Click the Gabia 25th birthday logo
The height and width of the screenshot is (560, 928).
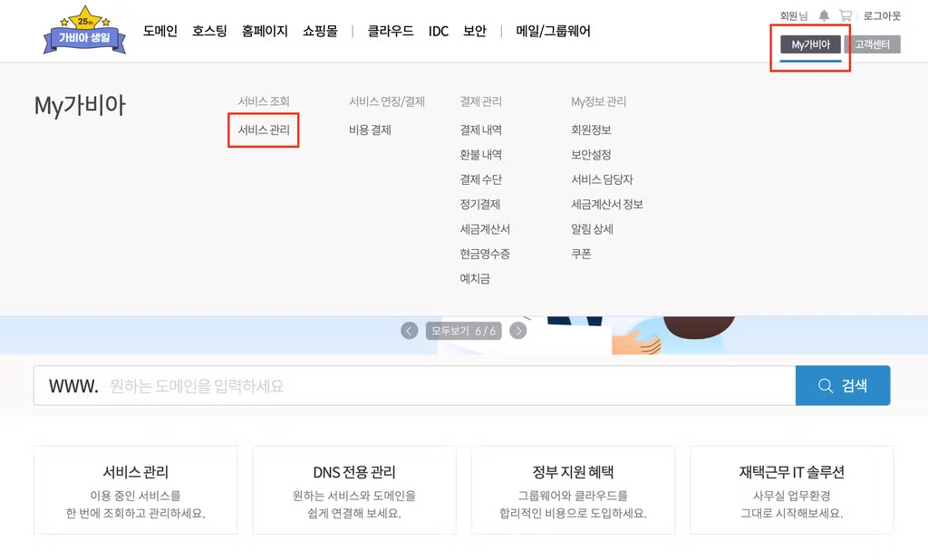tap(84, 31)
